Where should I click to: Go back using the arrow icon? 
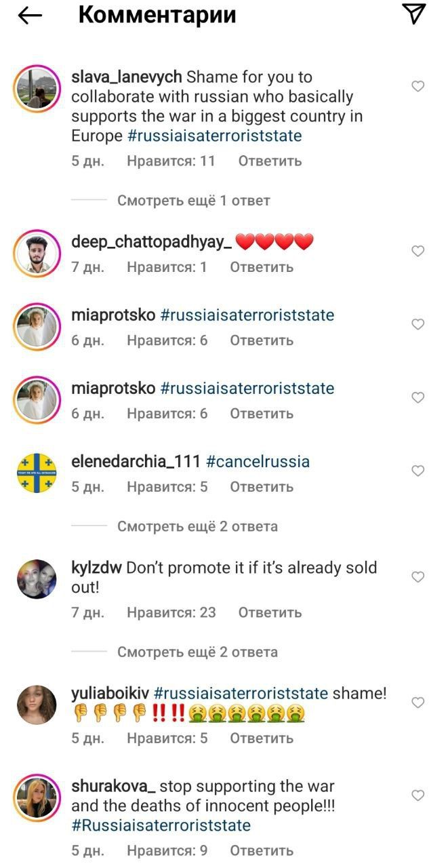[30, 16]
